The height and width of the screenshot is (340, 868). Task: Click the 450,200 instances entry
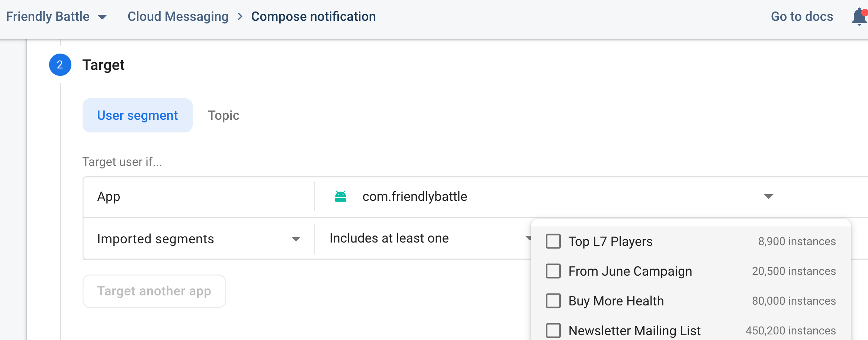pos(791,330)
